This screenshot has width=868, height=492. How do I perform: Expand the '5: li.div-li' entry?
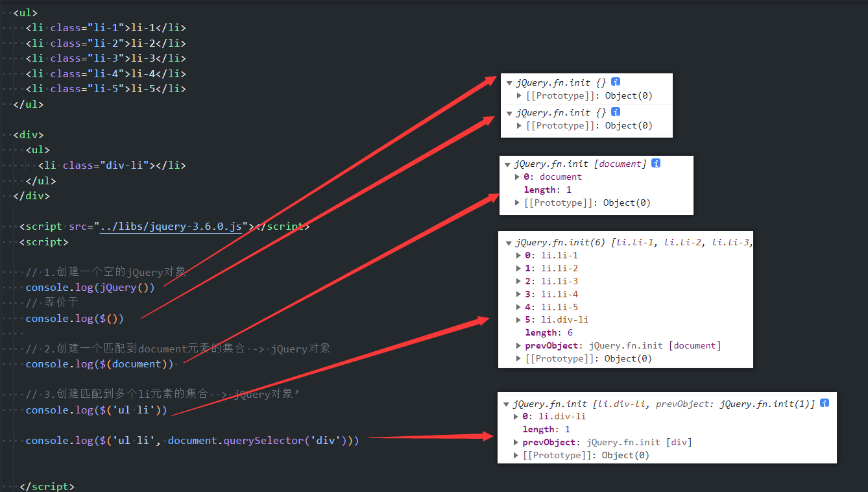coord(518,319)
